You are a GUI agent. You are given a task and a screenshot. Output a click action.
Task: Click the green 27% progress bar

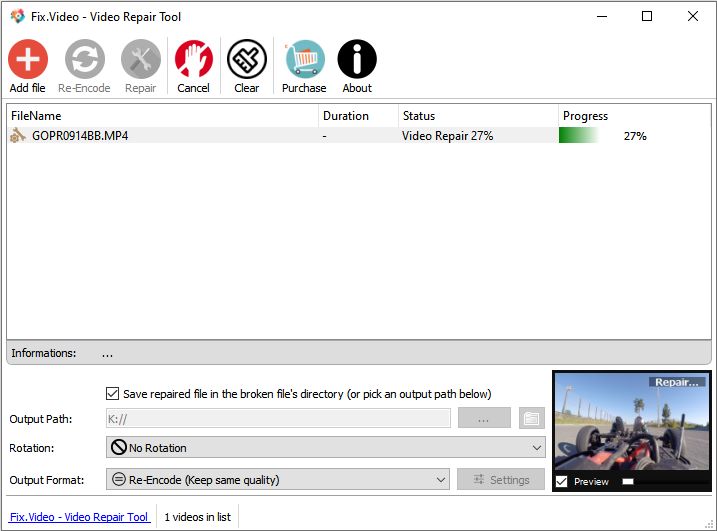(x=578, y=135)
